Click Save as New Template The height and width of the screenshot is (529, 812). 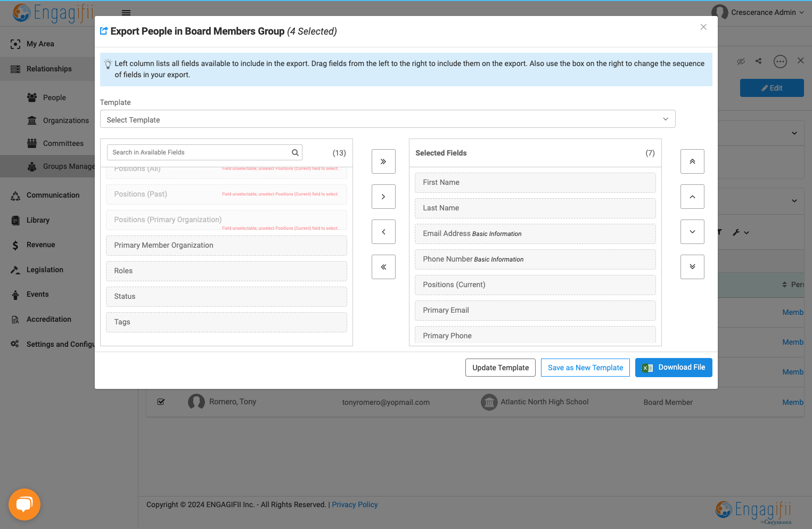(x=585, y=368)
